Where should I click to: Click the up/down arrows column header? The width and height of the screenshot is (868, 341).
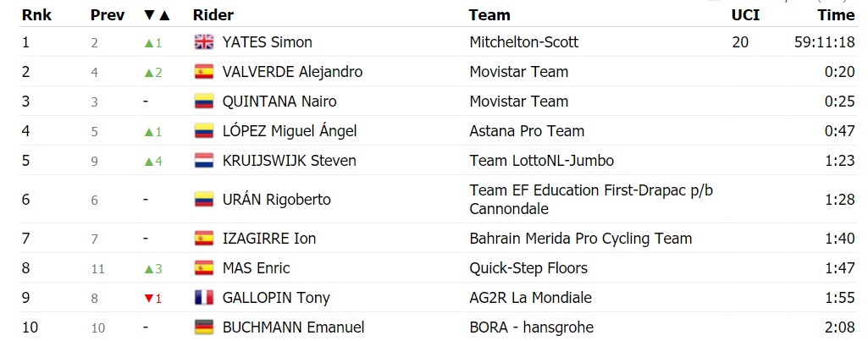coord(158,15)
